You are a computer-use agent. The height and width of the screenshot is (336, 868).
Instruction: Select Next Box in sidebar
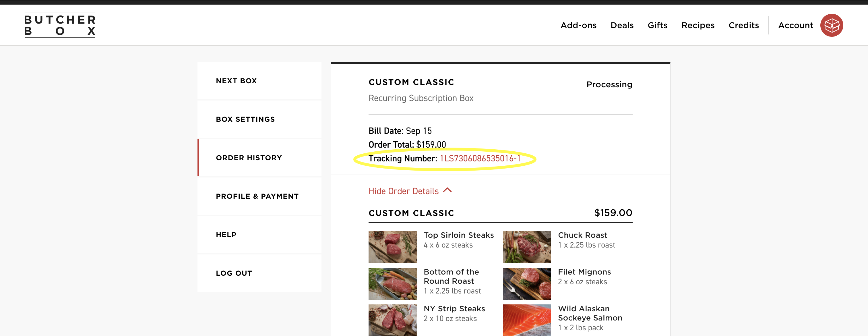click(236, 81)
